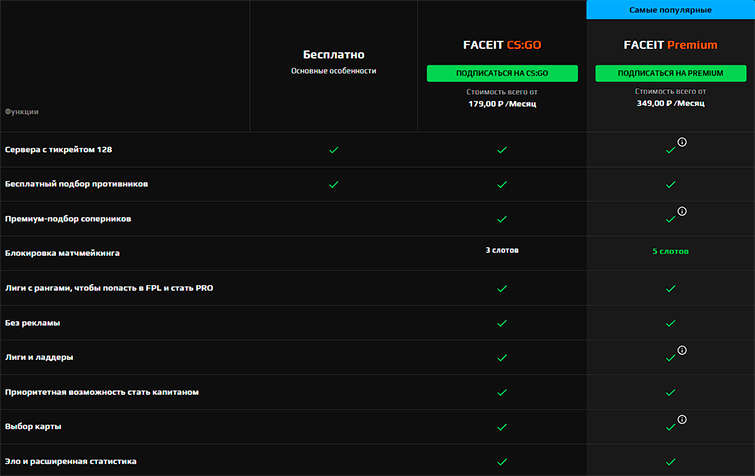Click the 'Самые популярные' blue banner
This screenshot has height=476, width=755.
click(671, 10)
